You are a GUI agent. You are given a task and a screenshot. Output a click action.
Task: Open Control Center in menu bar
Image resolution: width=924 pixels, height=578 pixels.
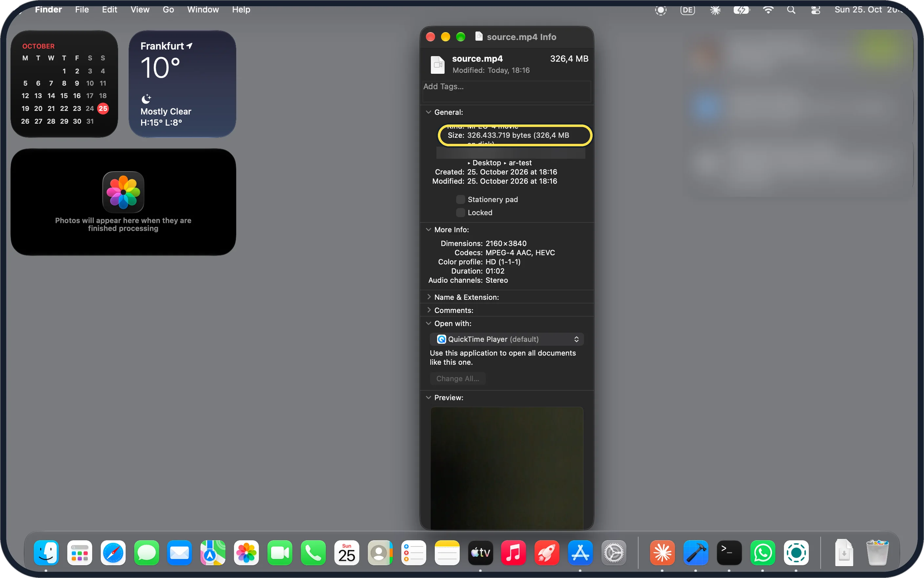tap(815, 10)
